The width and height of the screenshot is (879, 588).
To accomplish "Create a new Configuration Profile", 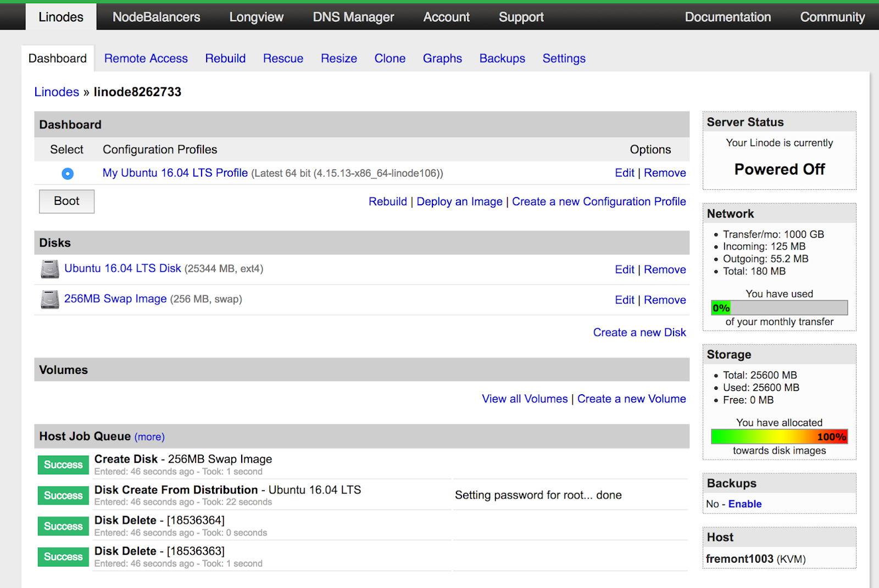I will (599, 201).
